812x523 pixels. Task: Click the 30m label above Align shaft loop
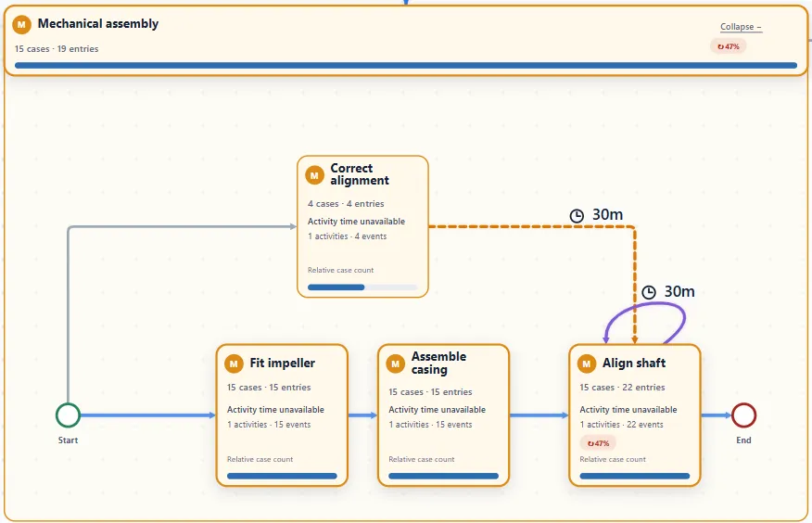(x=679, y=291)
